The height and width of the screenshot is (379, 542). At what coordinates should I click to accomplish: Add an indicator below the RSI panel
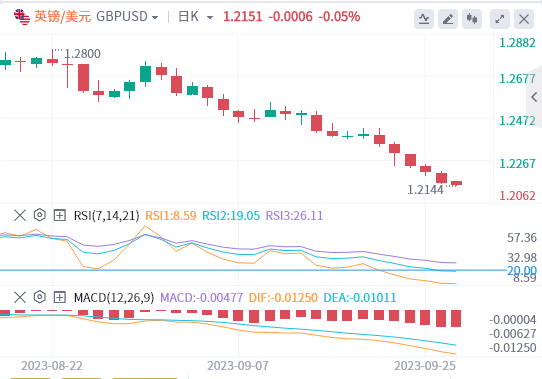pyautogui.click(x=60, y=215)
